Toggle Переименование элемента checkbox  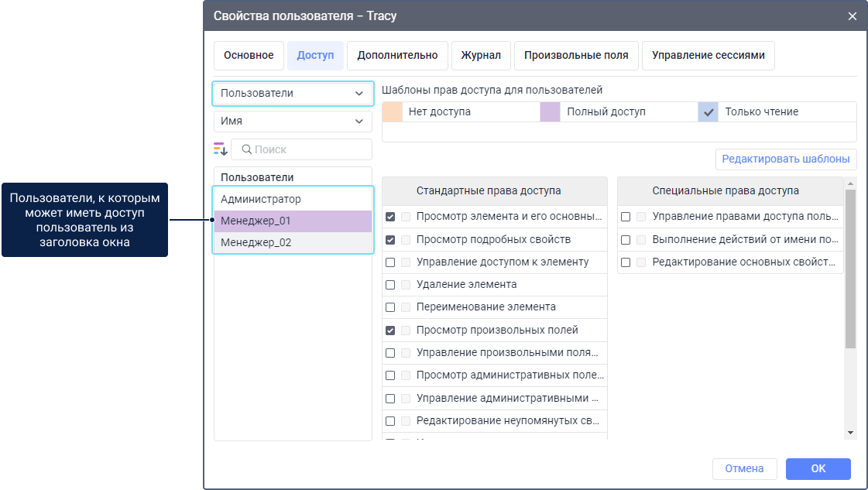(x=390, y=307)
